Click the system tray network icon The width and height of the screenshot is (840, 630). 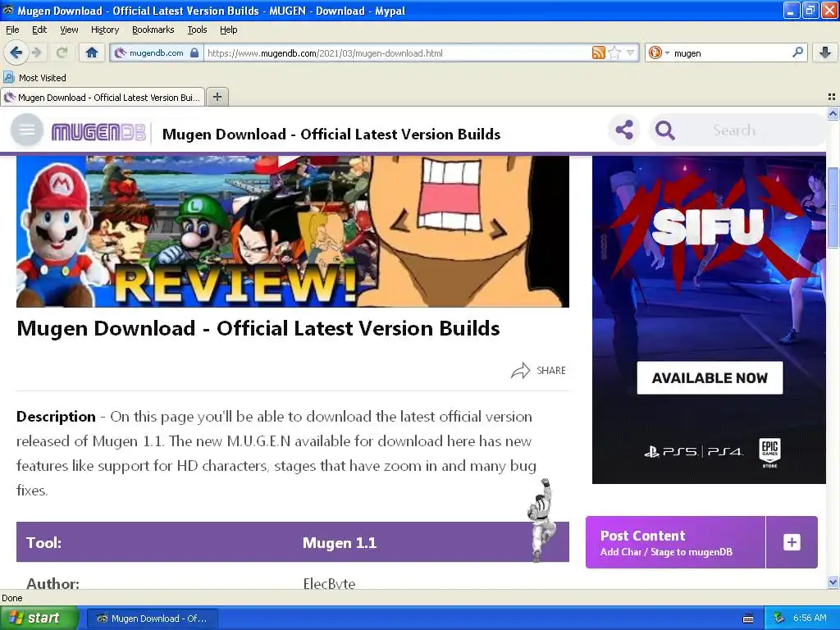click(x=779, y=619)
